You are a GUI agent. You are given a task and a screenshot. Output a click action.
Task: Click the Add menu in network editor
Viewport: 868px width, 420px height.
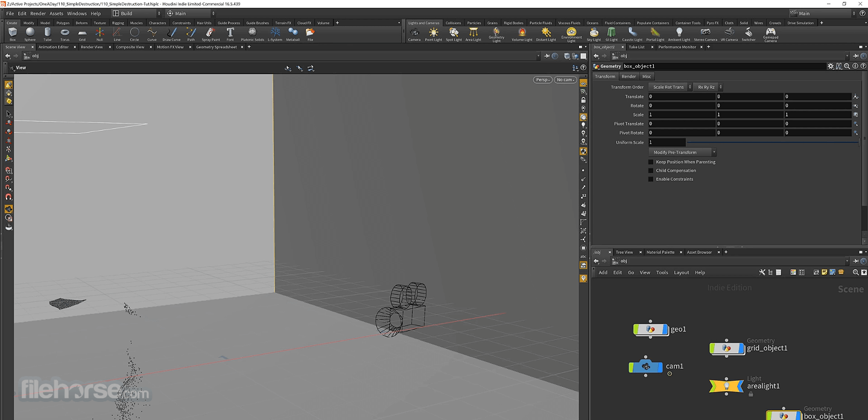(603, 272)
